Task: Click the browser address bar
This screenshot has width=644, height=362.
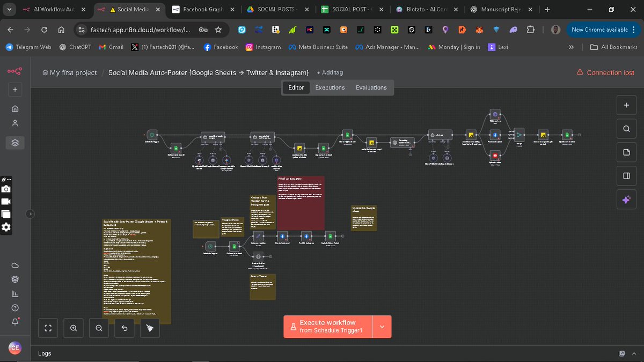Action: point(141,30)
